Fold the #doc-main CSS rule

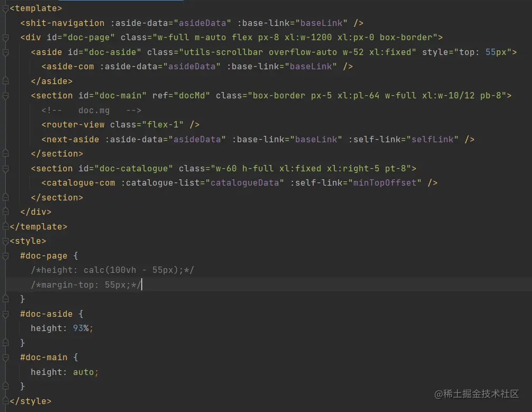(5, 358)
